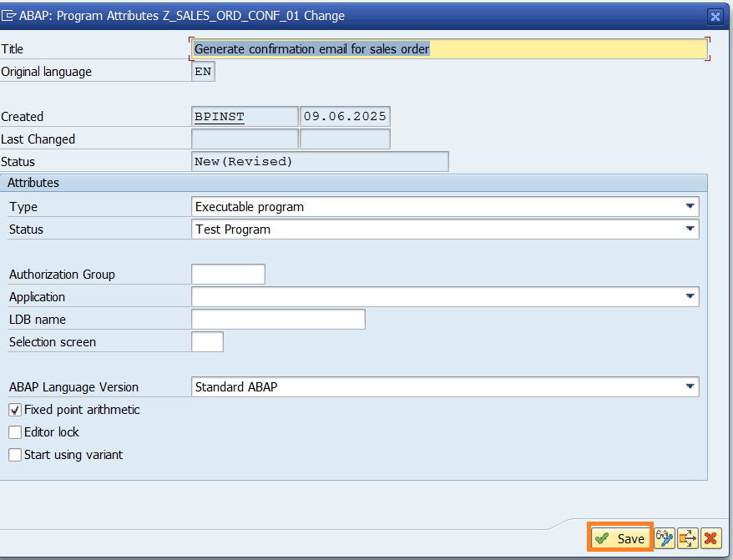
Task: Click the dialog menu icon in title bar
Action: point(10,16)
